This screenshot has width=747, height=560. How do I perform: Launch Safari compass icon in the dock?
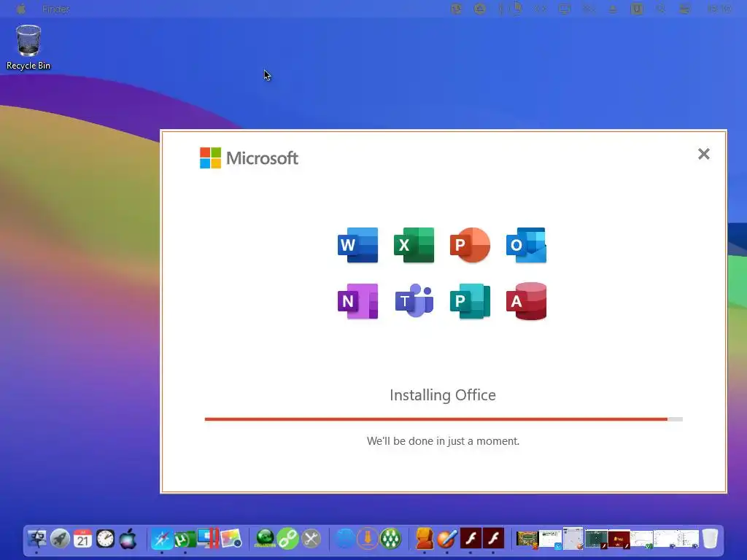162,539
